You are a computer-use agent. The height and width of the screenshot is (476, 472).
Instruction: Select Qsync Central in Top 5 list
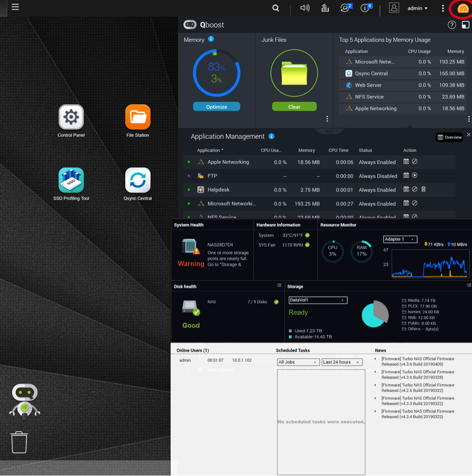(402, 74)
